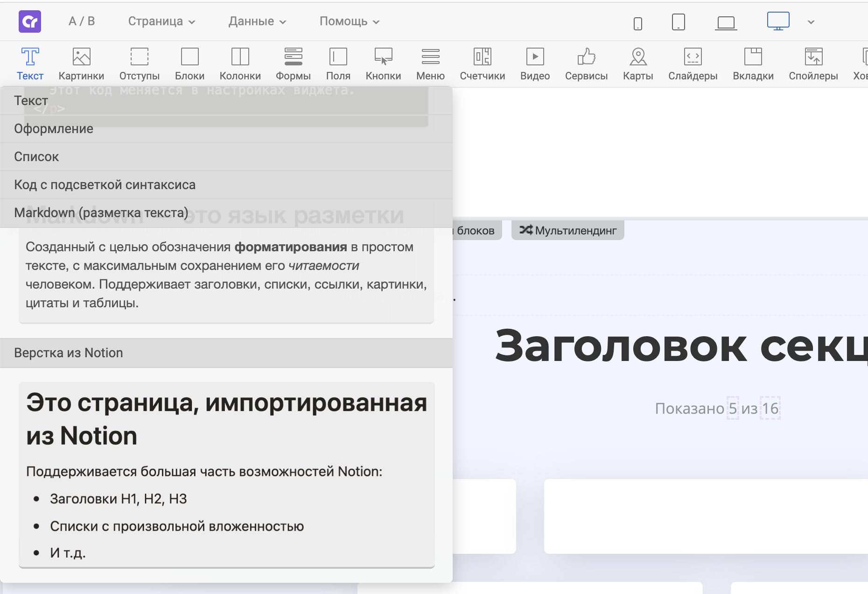Click 'Поддерживается большая часть возможностей Notion:' line

(204, 471)
